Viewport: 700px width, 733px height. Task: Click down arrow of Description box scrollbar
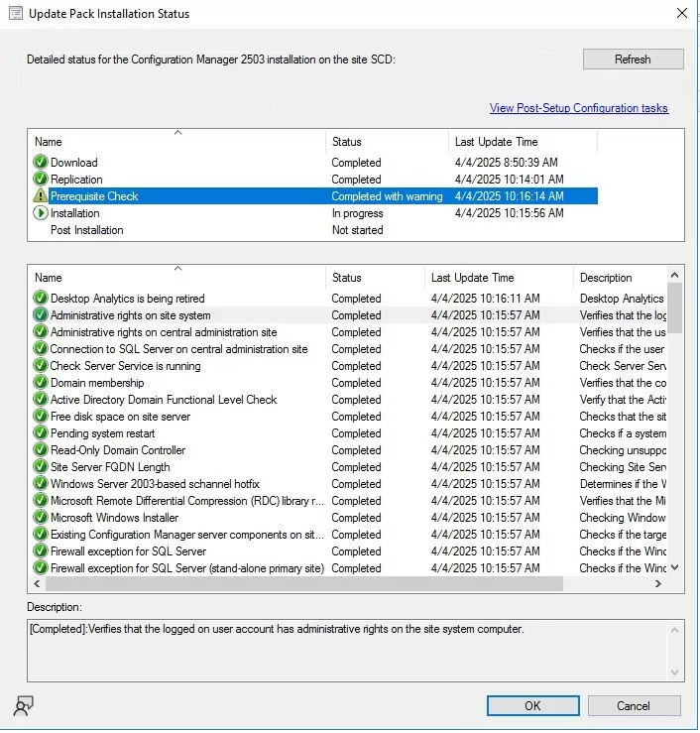(674, 672)
